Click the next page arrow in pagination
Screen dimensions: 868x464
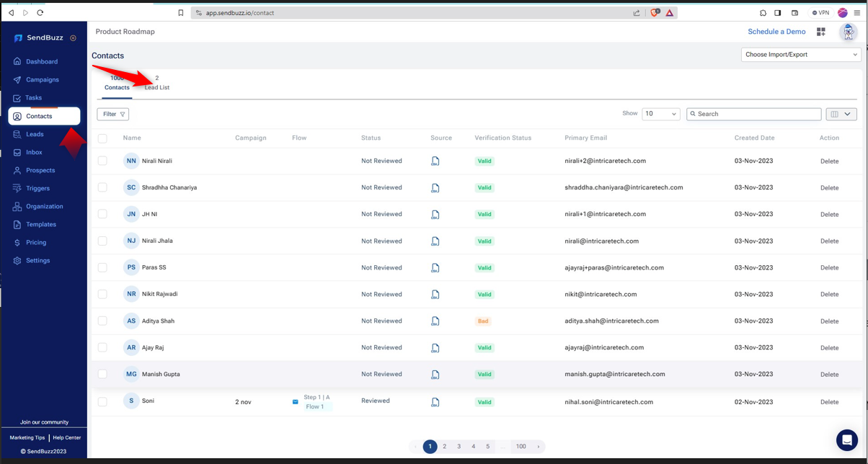[538, 447]
